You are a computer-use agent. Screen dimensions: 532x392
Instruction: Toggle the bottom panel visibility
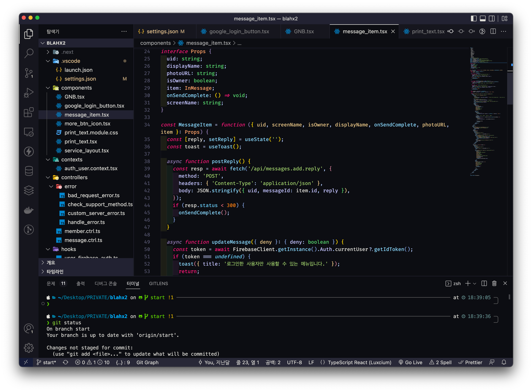pos(483,18)
